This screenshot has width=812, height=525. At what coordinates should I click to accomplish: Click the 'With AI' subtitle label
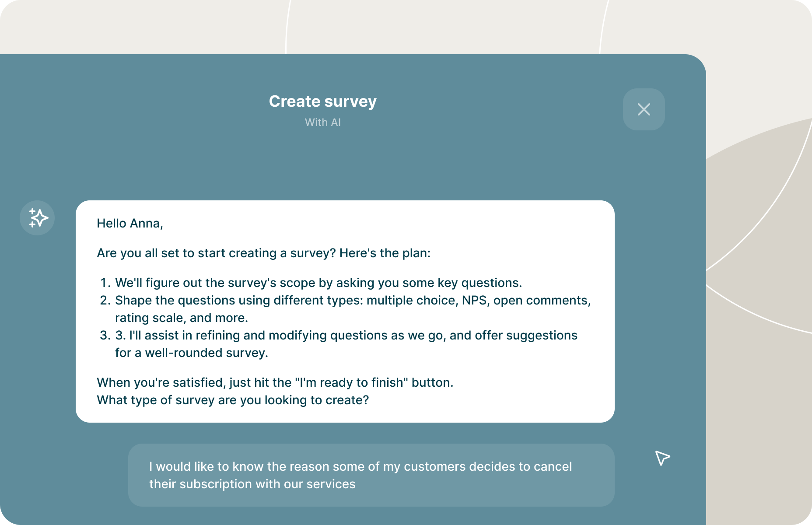click(x=323, y=122)
